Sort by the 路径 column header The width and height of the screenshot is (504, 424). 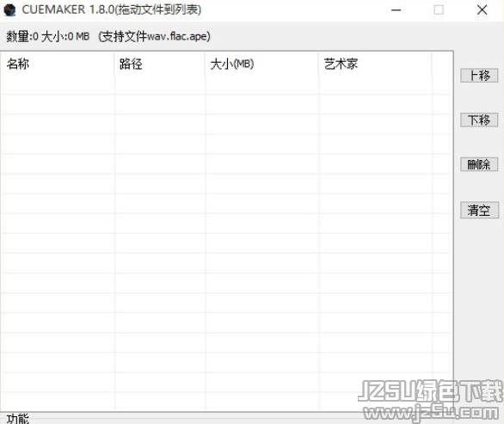point(159,64)
